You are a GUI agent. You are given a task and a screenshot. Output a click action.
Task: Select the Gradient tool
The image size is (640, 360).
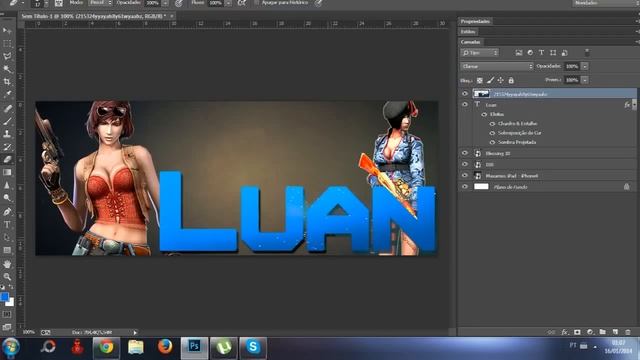pyautogui.click(x=7, y=172)
